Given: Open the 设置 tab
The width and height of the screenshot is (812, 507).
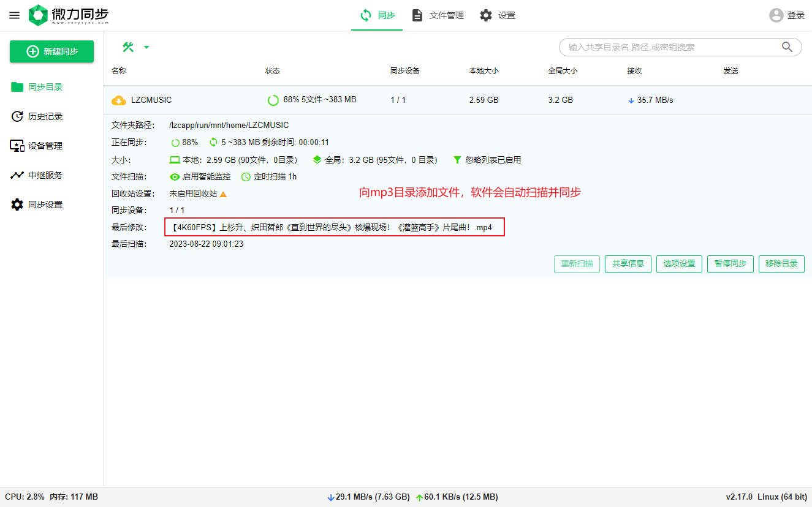Looking at the screenshot, I should click(497, 15).
